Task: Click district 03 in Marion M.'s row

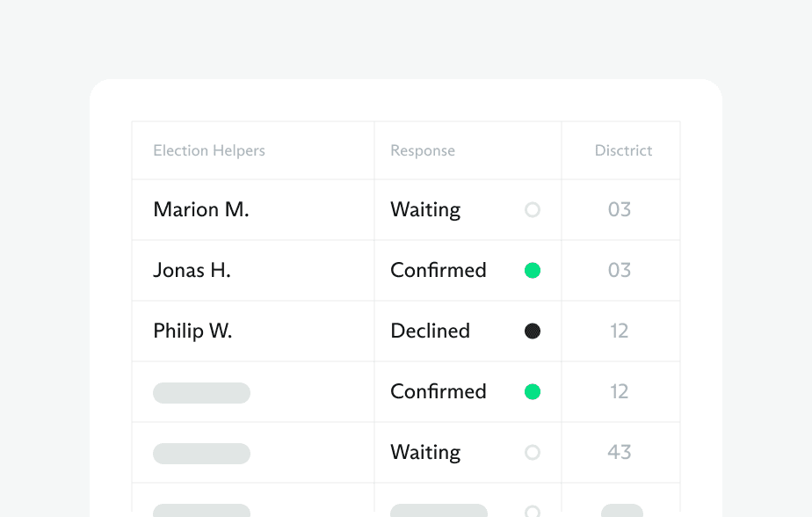Action: [x=620, y=210]
